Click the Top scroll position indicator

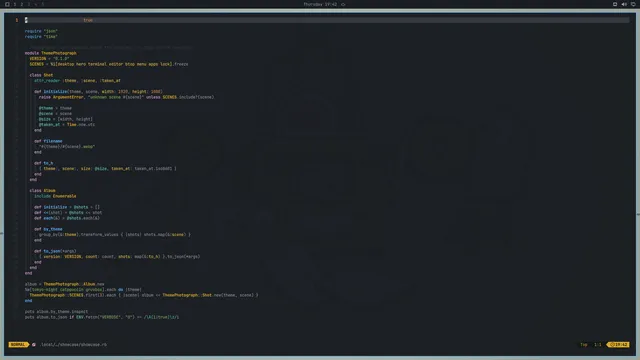click(x=584, y=344)
